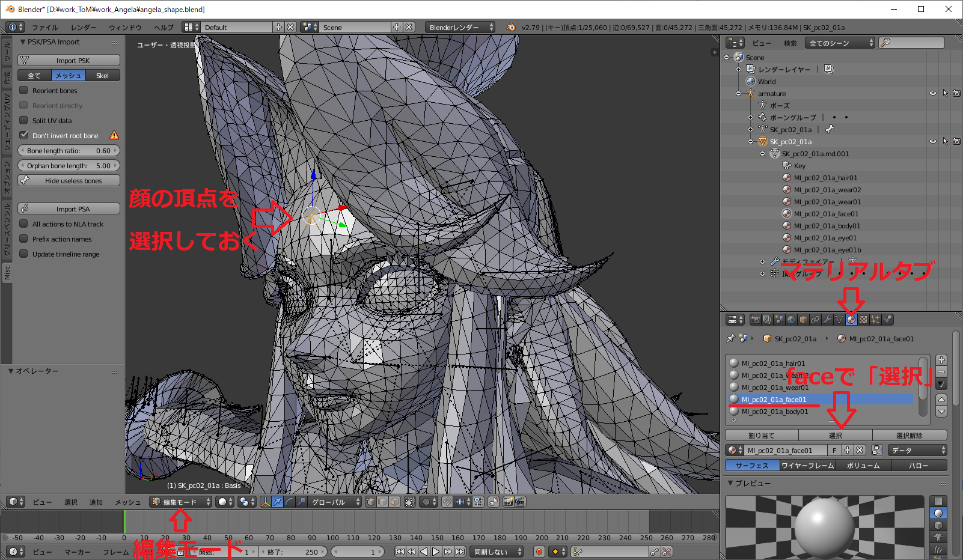963x560 pixels.
Task: Open the Object properties tab (cube icon)
Action: pos(803,320)
